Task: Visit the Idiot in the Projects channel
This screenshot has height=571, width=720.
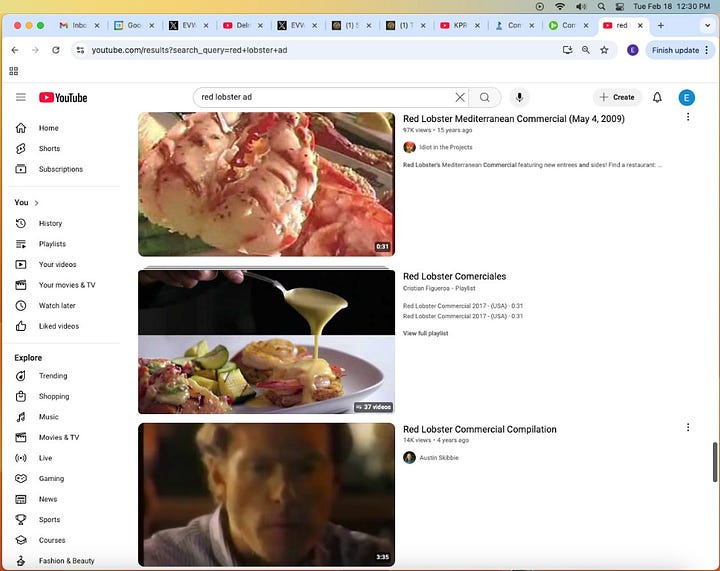Action: coord(445,147)
